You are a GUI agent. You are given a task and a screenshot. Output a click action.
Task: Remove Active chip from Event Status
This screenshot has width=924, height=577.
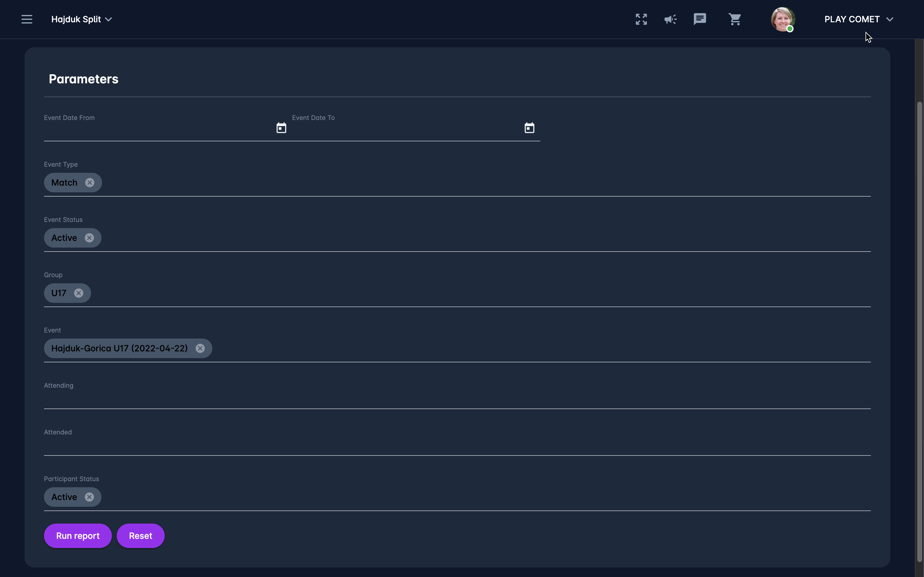tap(89, 238)
